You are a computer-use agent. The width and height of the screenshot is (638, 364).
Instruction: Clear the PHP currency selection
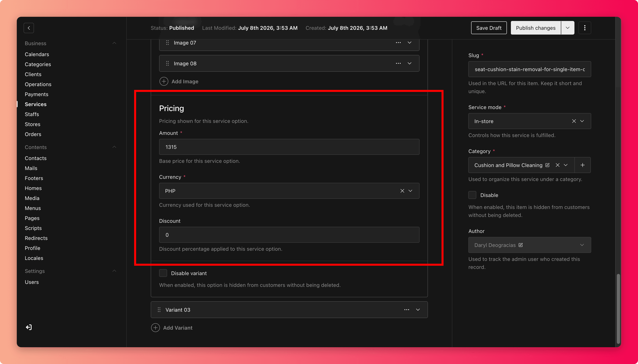point(402,191)
